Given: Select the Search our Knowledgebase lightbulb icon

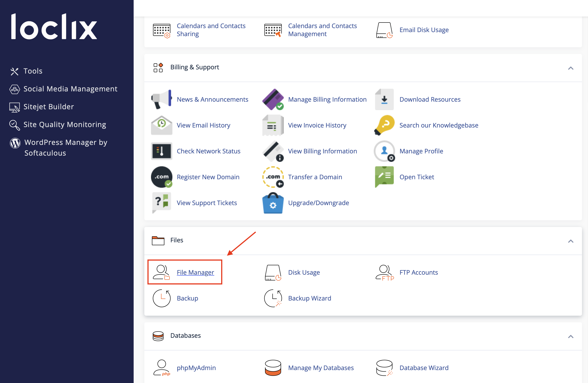Looking at the screenshot, I should pos(384,125).
